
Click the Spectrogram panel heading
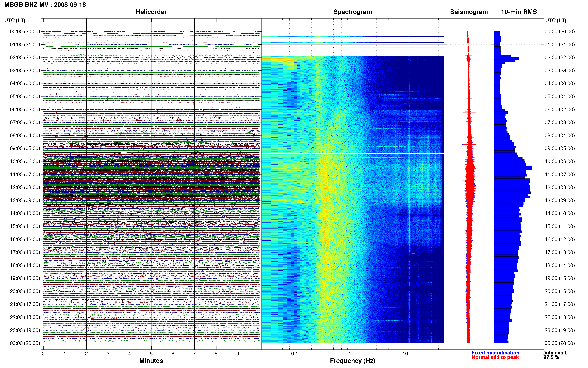click(352, 12)
